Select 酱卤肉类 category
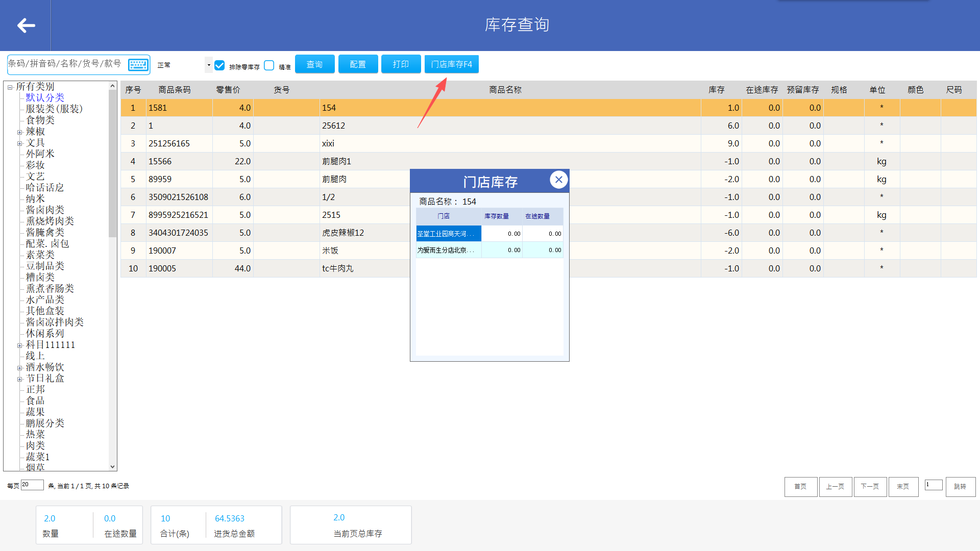 pos(45,210)
